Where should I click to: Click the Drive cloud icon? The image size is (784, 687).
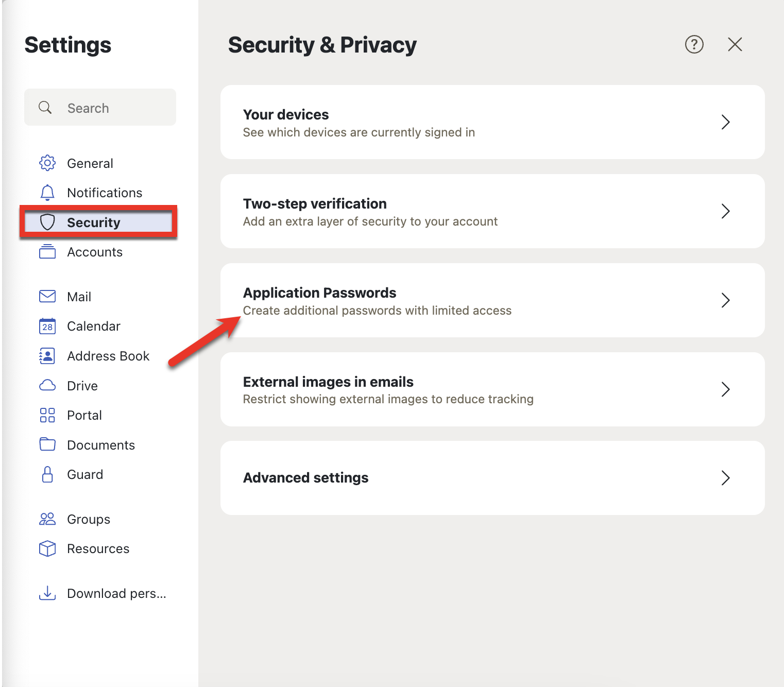pos(47,385)
